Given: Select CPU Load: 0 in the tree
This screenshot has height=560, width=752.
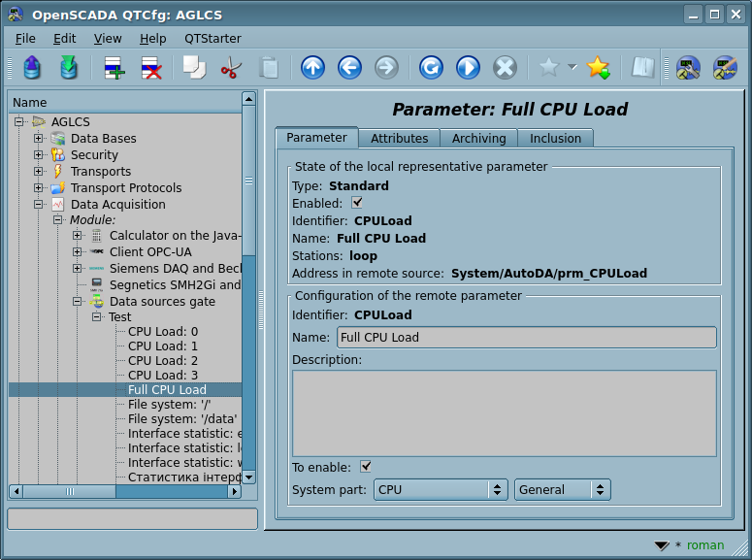Looking at the screenshot, I should click(x=163, y=332).
